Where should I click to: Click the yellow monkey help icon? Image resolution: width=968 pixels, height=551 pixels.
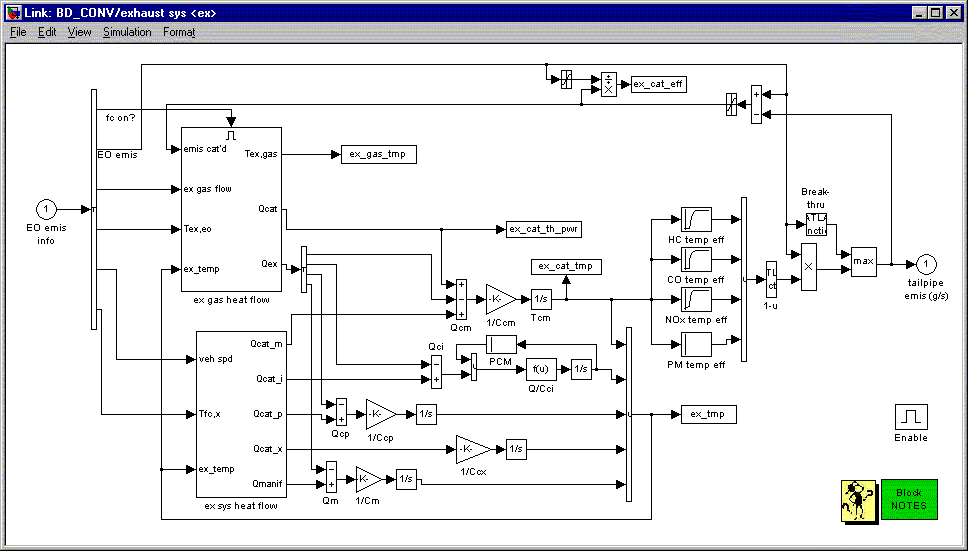point(857,499)
